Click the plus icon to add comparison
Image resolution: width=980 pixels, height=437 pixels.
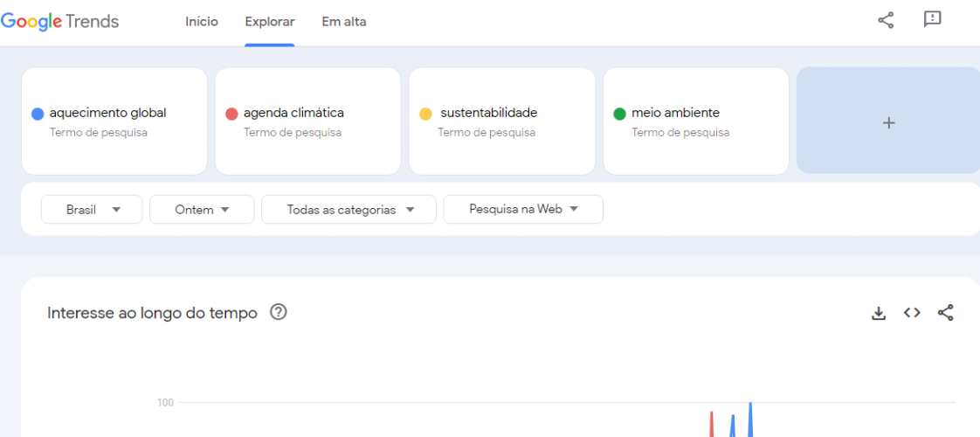[888, 123]
